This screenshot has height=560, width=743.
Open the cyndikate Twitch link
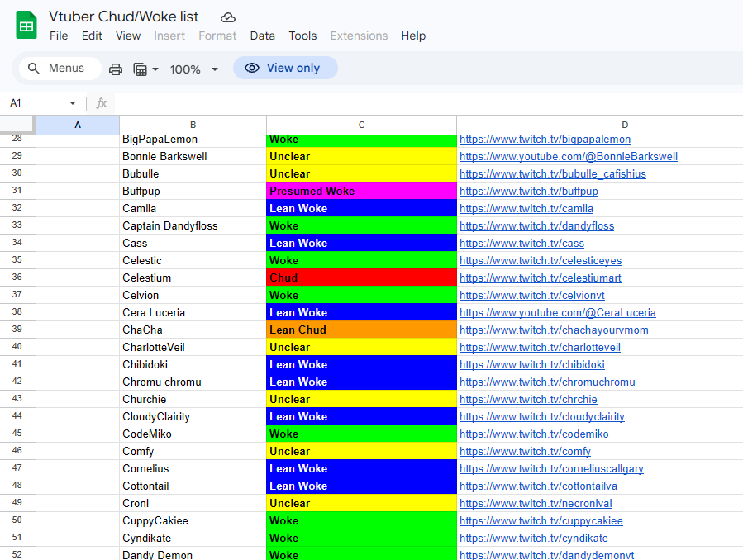pos(534,539)
